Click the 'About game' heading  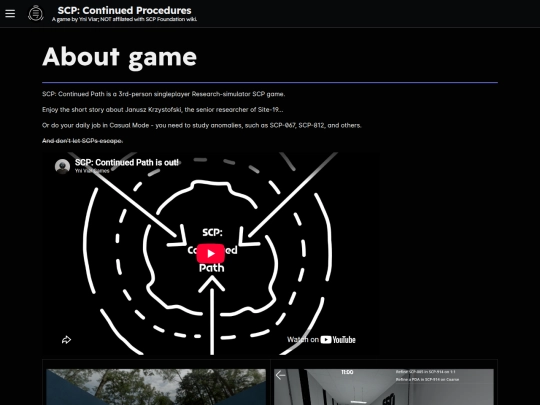[120, 57]
